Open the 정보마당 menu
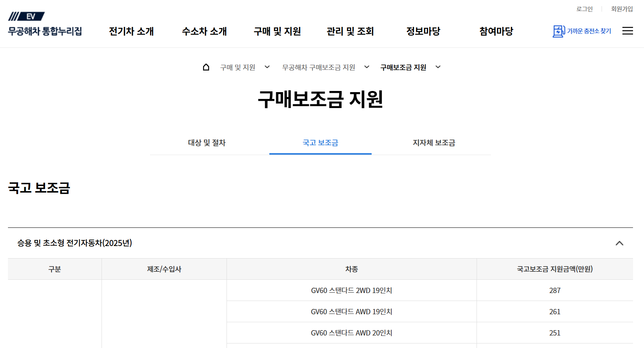Viewport: 644px width, 348px height. (x=423, y=31)
